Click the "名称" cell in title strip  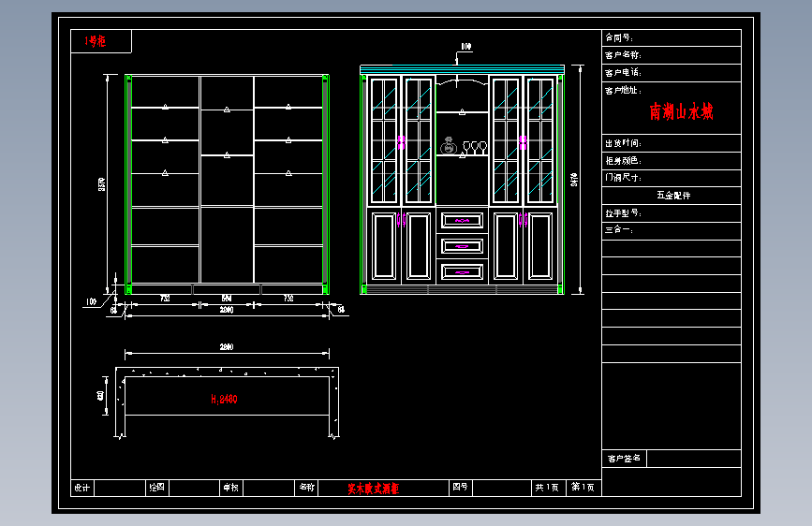click(306, 488)
